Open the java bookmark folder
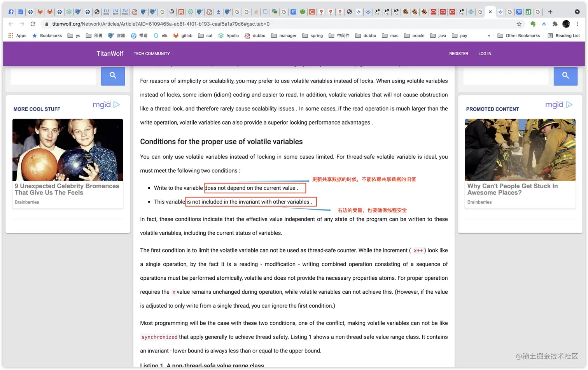This screenshot has width=588, height=370. [438, 35]
